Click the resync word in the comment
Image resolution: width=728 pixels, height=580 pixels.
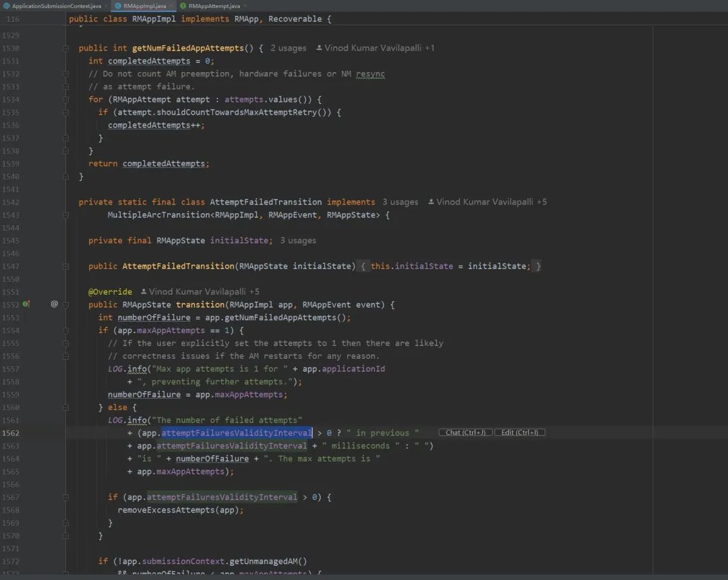(370, 74)
